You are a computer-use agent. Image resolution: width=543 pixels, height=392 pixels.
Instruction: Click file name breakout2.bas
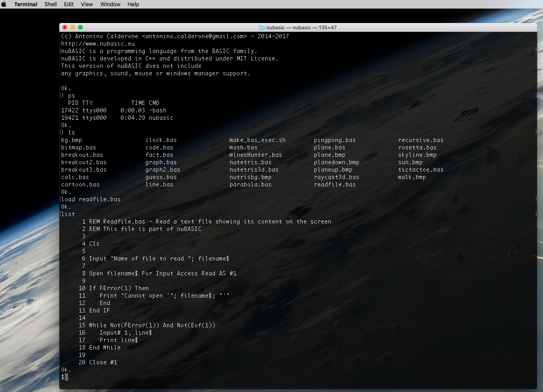pyautogui.click(x=84, y=162)
